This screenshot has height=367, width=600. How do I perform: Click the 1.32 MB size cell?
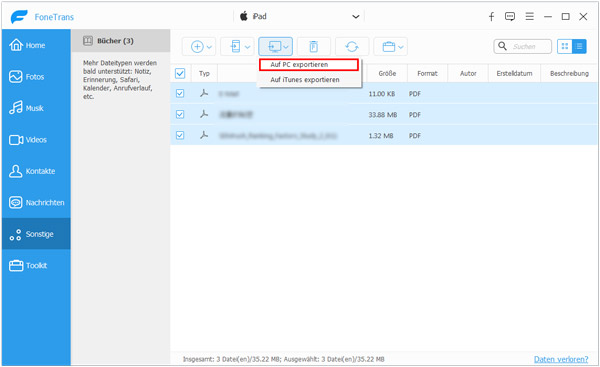coord(381,136)
